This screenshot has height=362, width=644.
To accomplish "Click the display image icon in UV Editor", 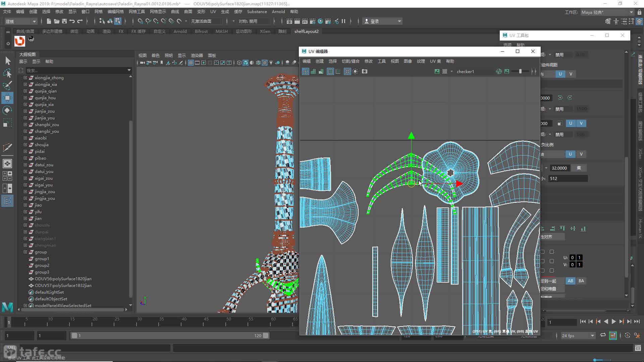I will click(x=437, y=71).
